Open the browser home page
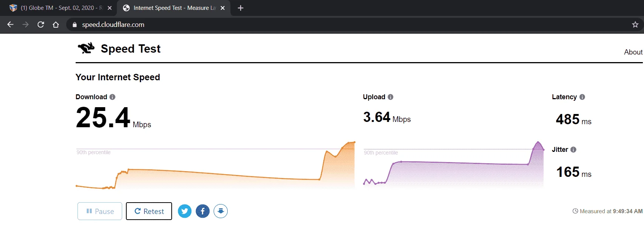The image size is (644, 231). tap(56, 25)
